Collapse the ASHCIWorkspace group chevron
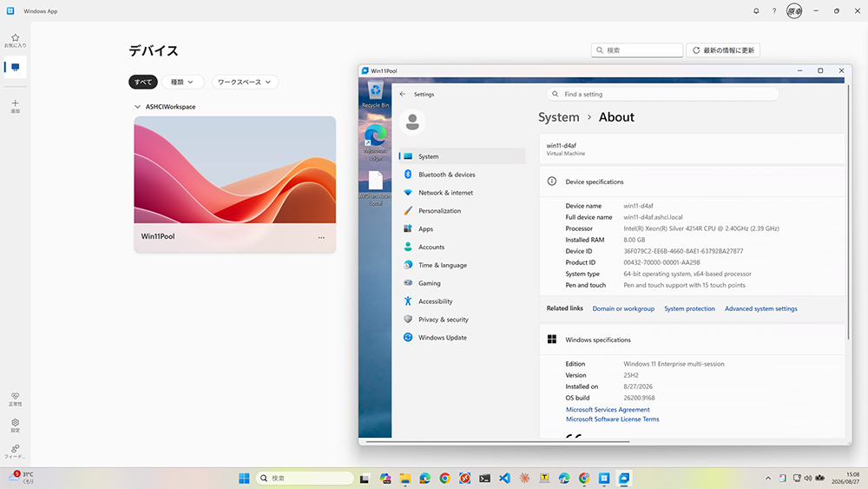Screen dimensions: 868x489 [x=137, y=107]
